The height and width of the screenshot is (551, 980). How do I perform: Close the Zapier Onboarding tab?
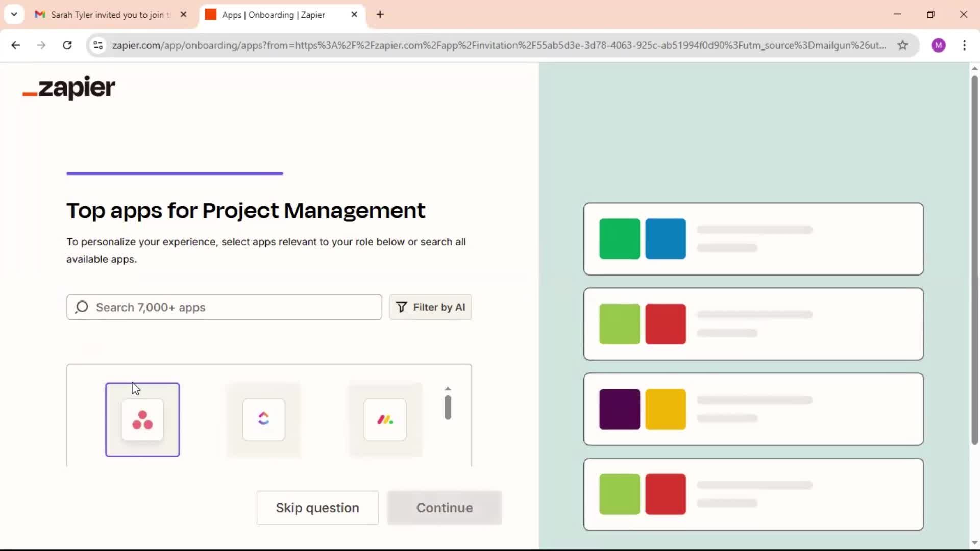tap(354, 14)
